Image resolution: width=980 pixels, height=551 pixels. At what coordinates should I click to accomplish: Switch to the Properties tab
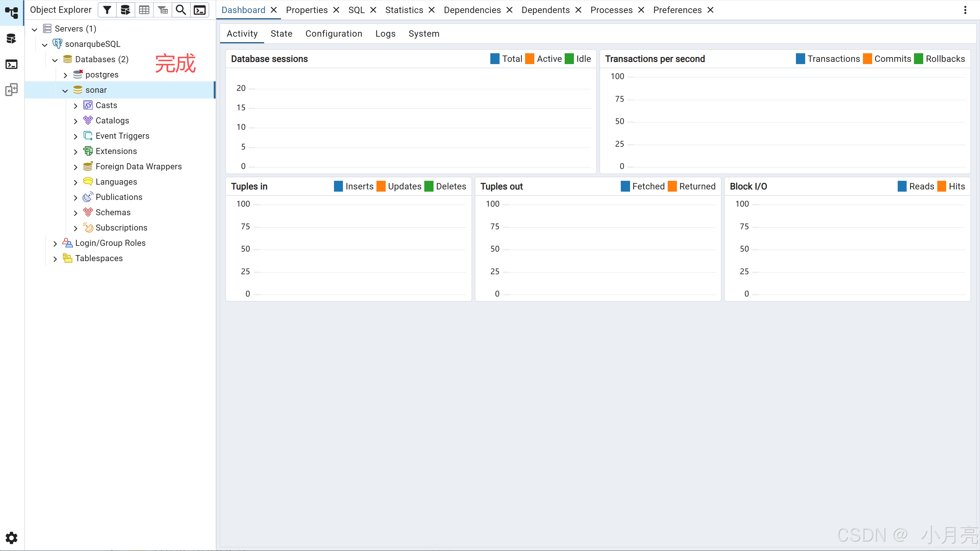307,10
